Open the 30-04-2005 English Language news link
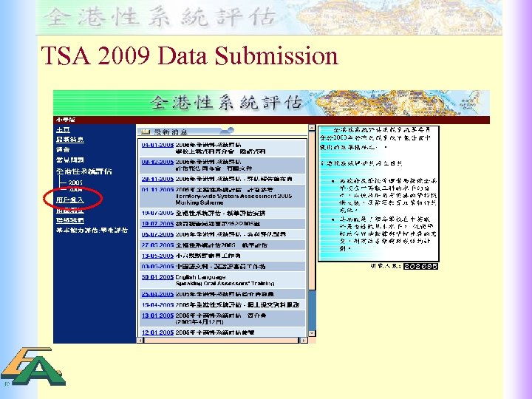Screen dimensions: 532x399 (157, 277)
